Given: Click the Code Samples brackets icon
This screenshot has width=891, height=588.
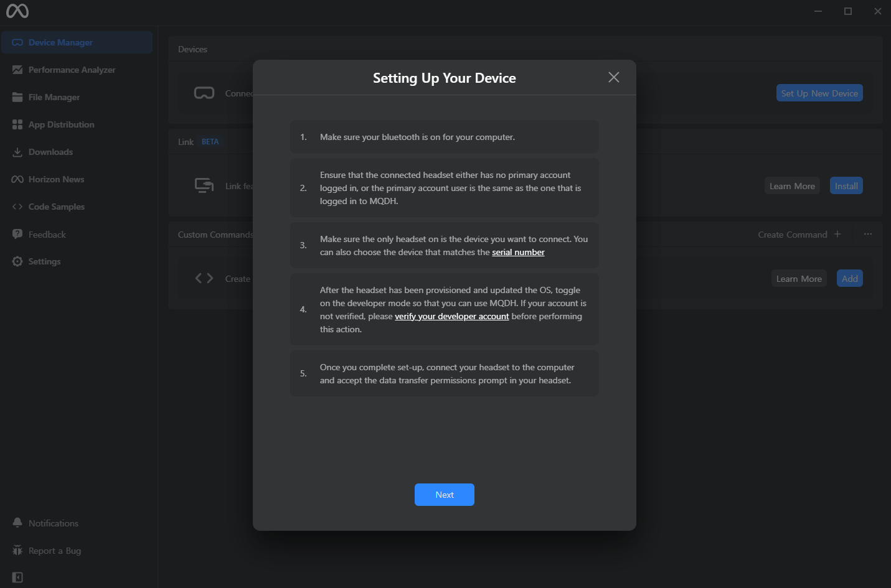Looking at the screenshot, I should point(17,207).
